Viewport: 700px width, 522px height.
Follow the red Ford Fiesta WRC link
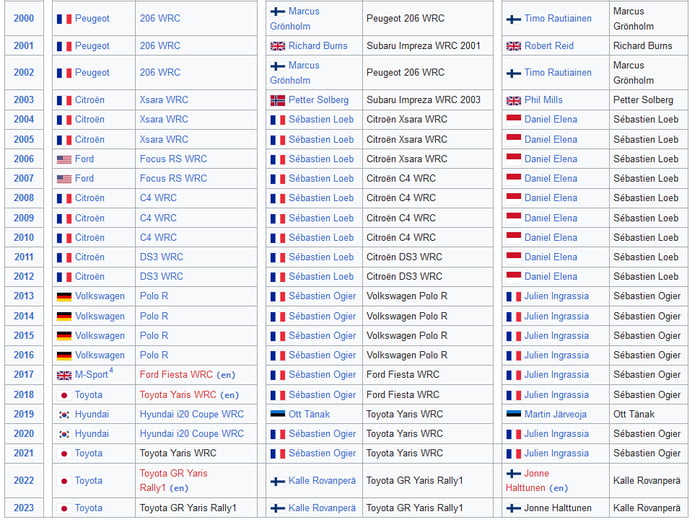tap(176, 375)
